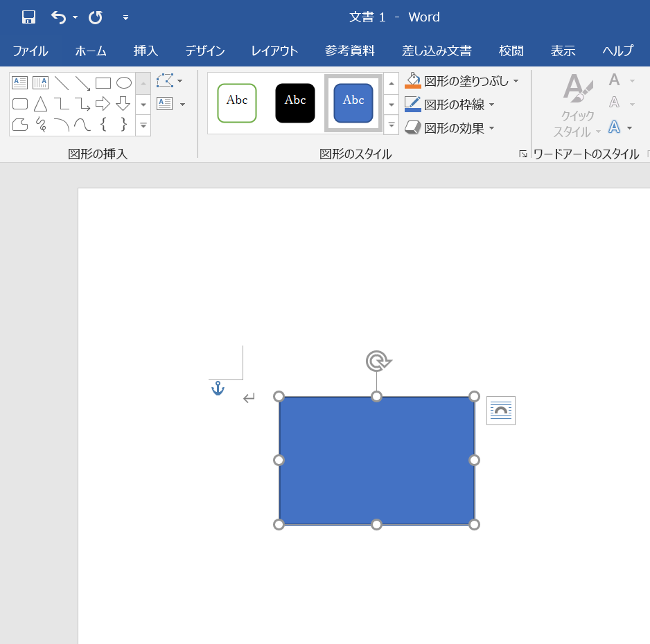Click the Undo arrow icon
This screenshot has width=650, height=644.
59,17
